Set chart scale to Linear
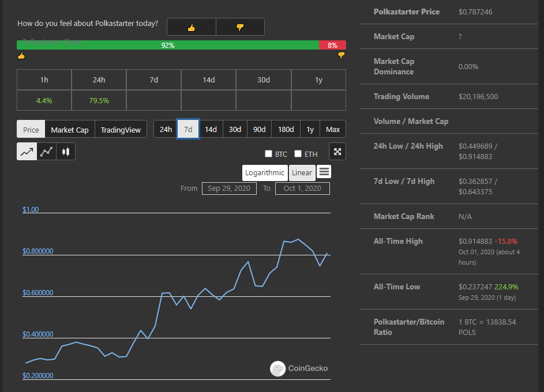 (302, 172)
